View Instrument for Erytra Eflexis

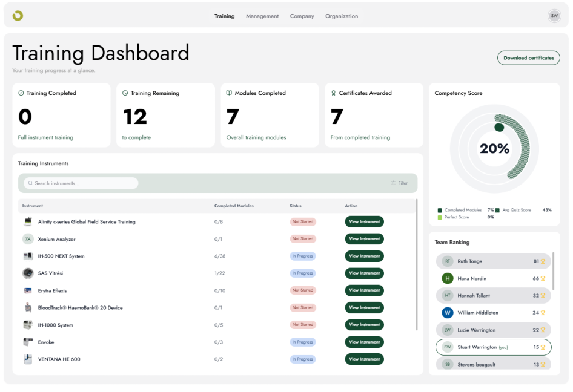[x=365, y=290]
